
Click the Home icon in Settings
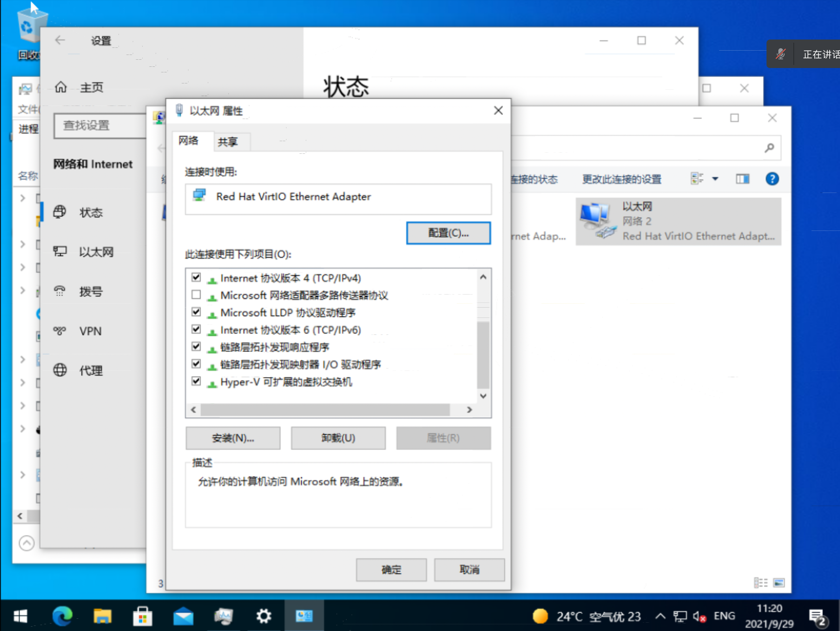(x=61, y=87)
